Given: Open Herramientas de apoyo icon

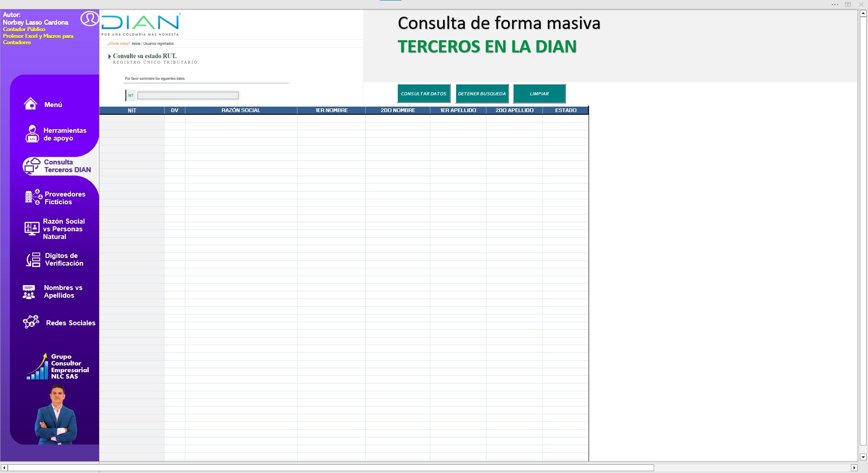Looking at the screenshot, I should coord(32,134).
